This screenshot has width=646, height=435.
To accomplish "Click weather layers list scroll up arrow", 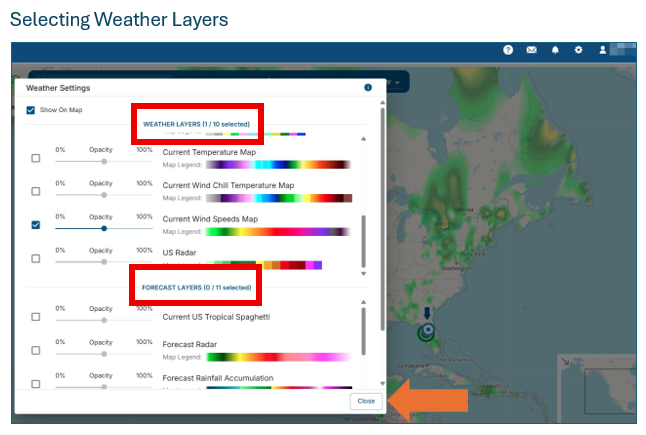I will tap(363, 139).
